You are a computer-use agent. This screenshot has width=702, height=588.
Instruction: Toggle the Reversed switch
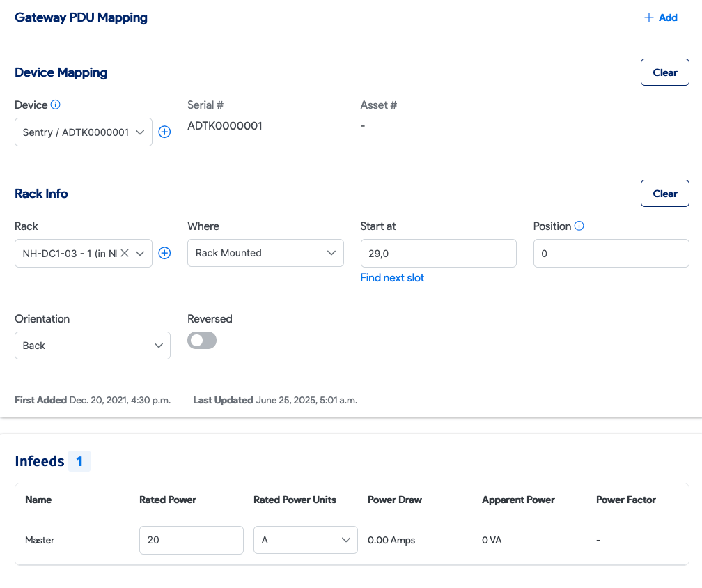tap(202, 340)
